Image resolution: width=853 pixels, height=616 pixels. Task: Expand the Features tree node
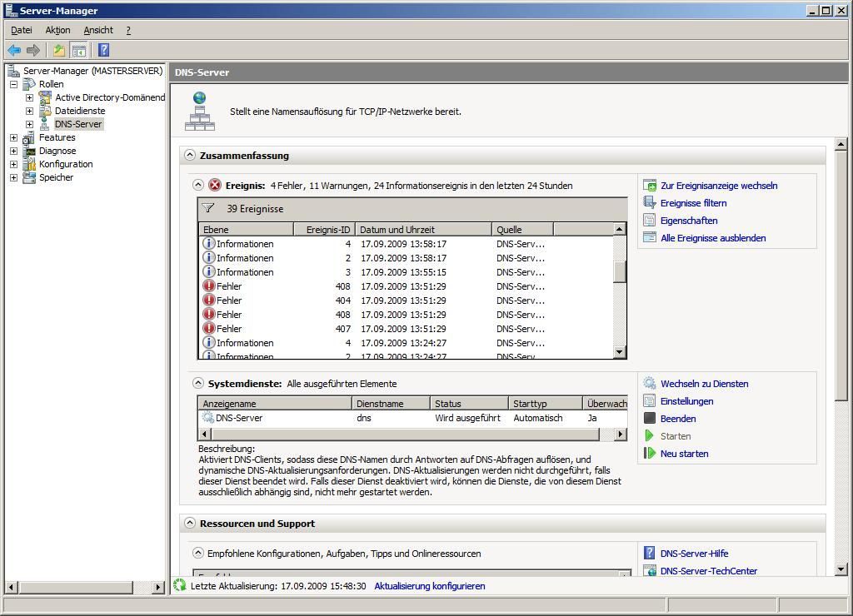tap(13, 137)
